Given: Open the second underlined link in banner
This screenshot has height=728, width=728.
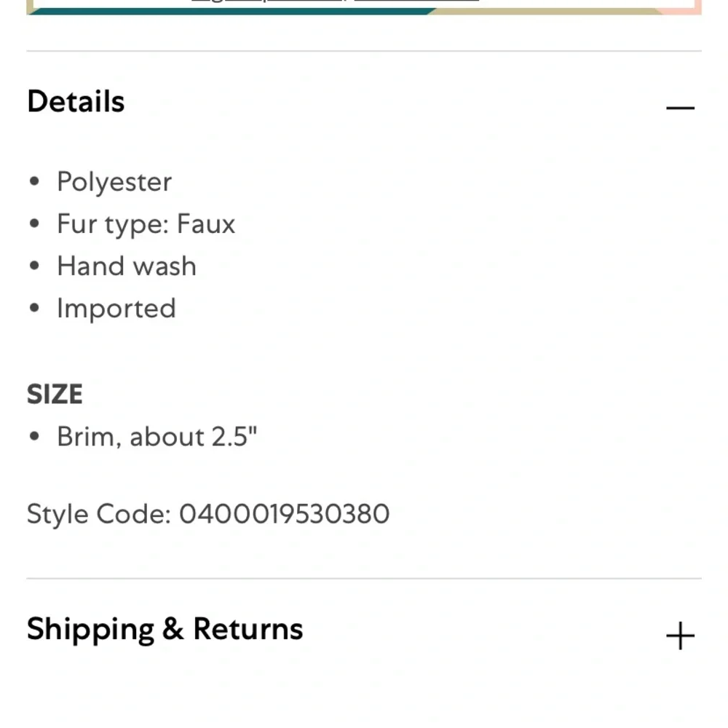Looking at the screenshot, I should click(416, 1).
